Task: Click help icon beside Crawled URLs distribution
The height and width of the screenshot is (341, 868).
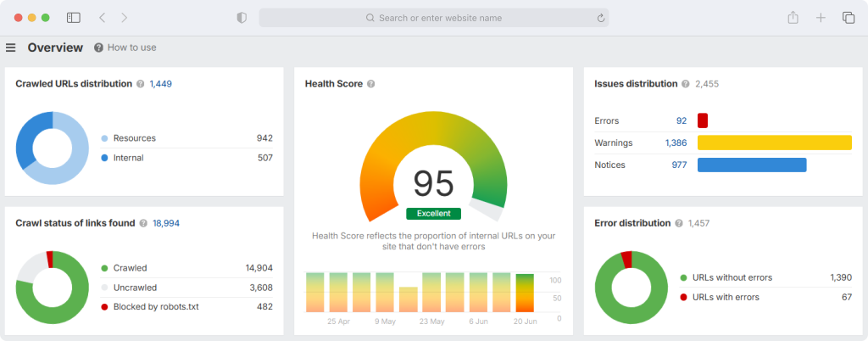Action: (140, 84)
